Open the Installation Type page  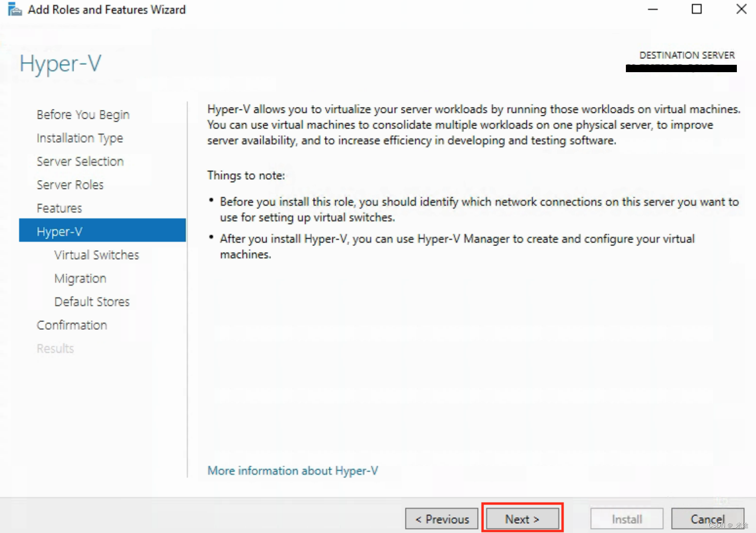click(x=80, y=138)
